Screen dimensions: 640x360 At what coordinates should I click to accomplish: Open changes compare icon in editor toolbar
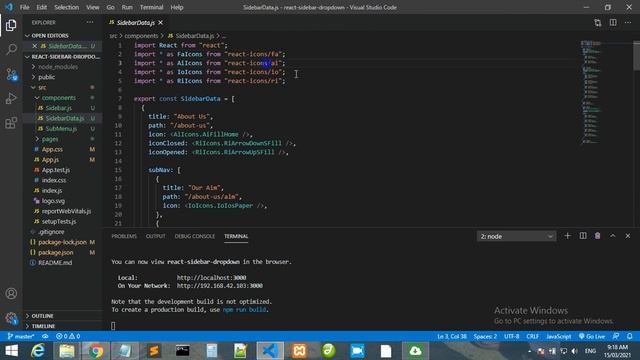click(598, 22)
